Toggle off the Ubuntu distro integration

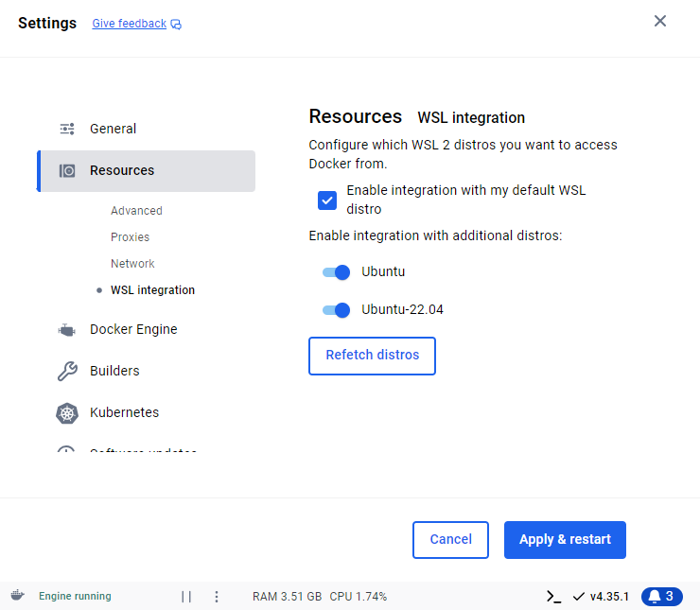(x=336, y=272)
